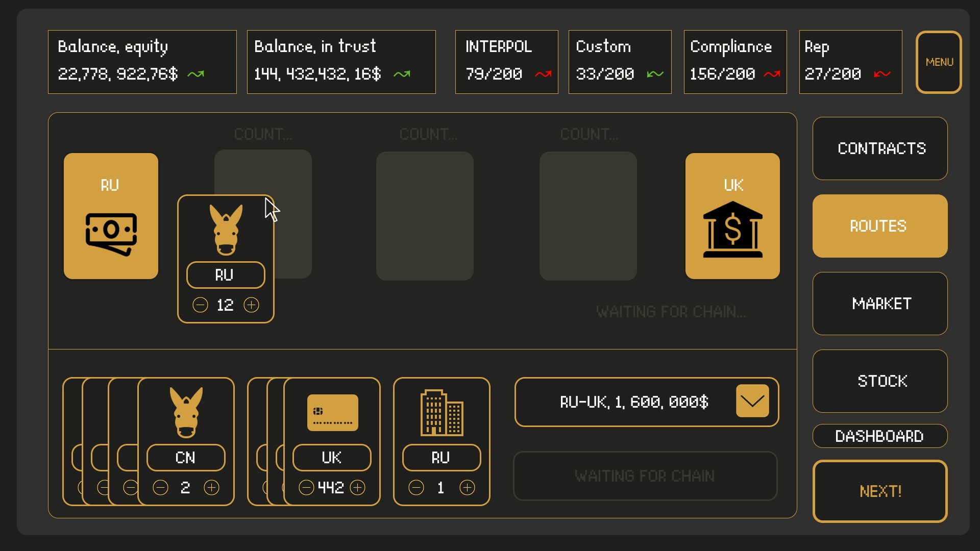Switch to the CONTRACTS tab
Screen dimensions: 980x551
coord(880,148)
